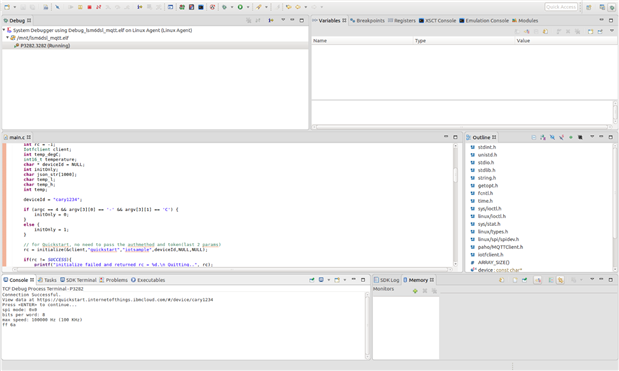Collapse the System Debugger tree node

(4, 30)
